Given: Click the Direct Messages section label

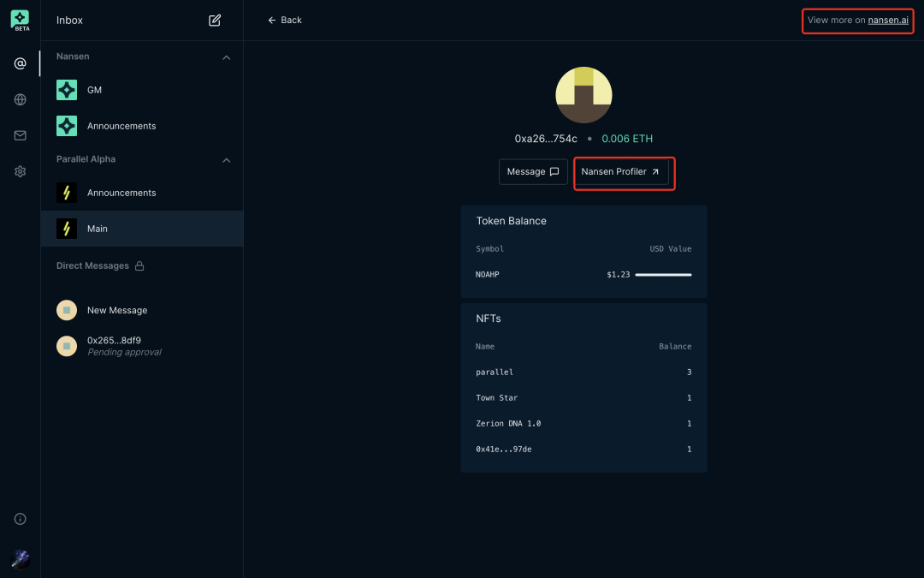Looking at the screenshot, I should [x=92, y=266].
